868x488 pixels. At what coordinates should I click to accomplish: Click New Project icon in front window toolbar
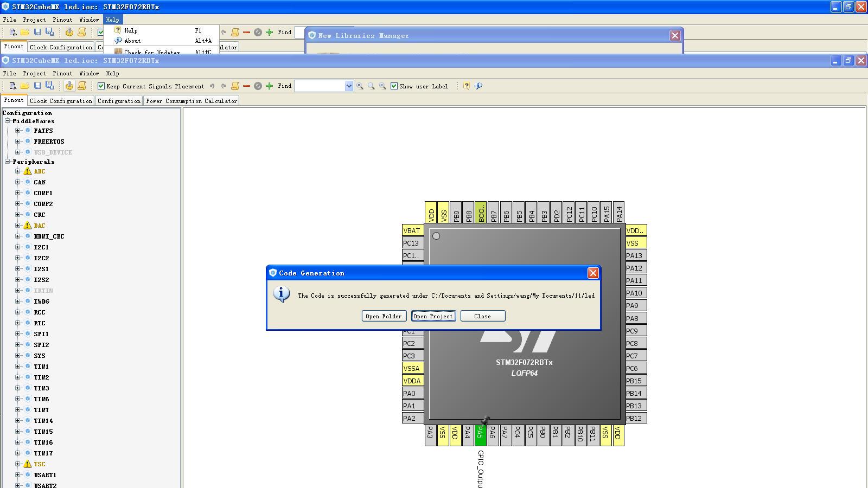pyautogui.click(x=13, y=86)
